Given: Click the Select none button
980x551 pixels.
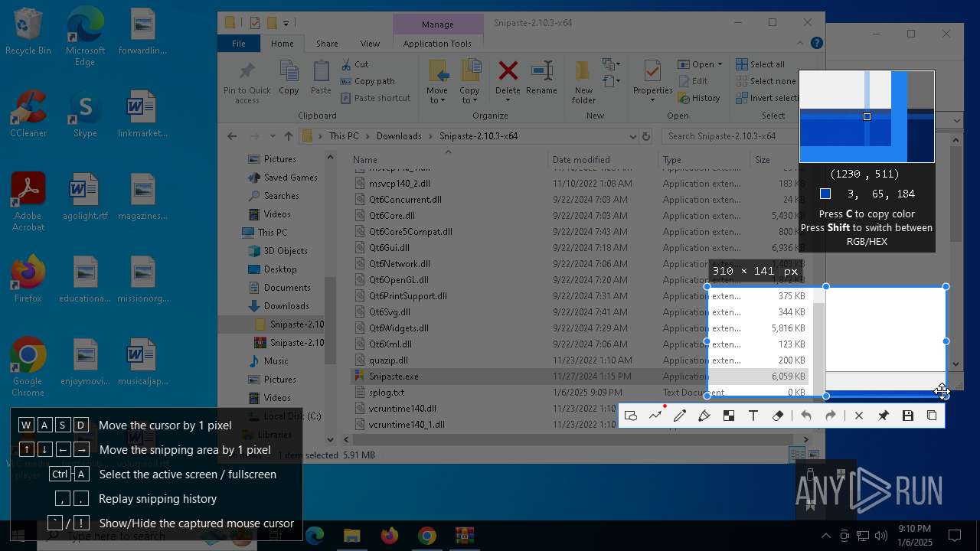Looking at the screenshot, I should click(766, 81).
